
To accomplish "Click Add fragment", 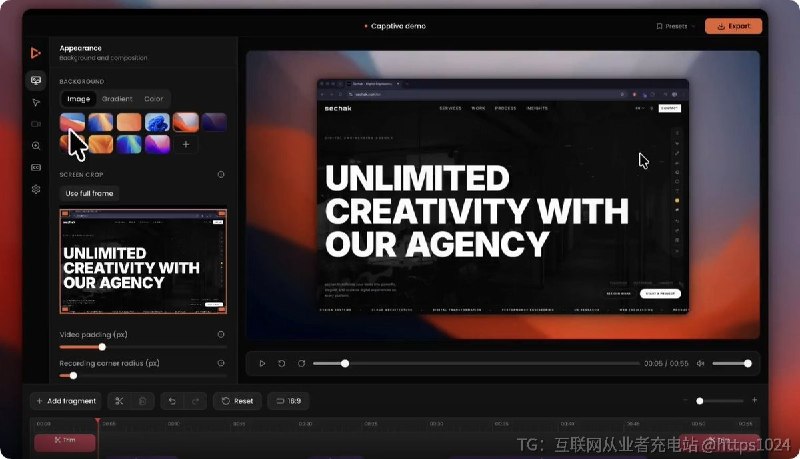I will click(66, 401).
